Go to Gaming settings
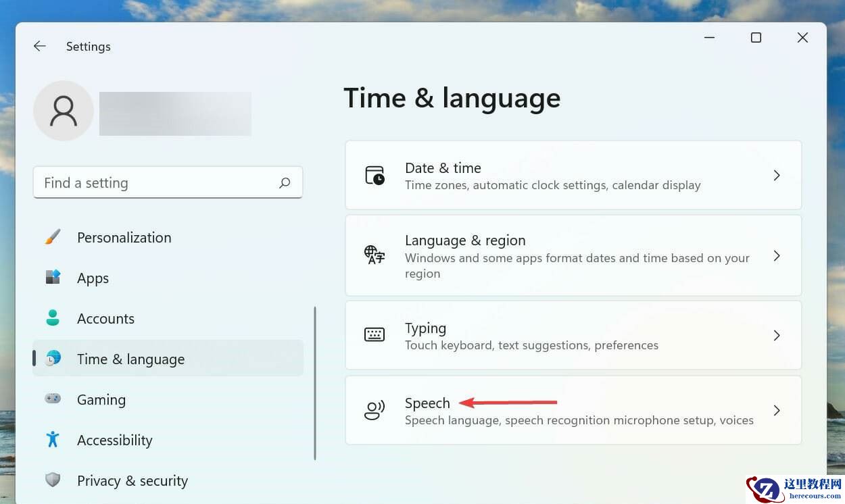The width and height of the screenshot is (845, 504). pos(168,399)
